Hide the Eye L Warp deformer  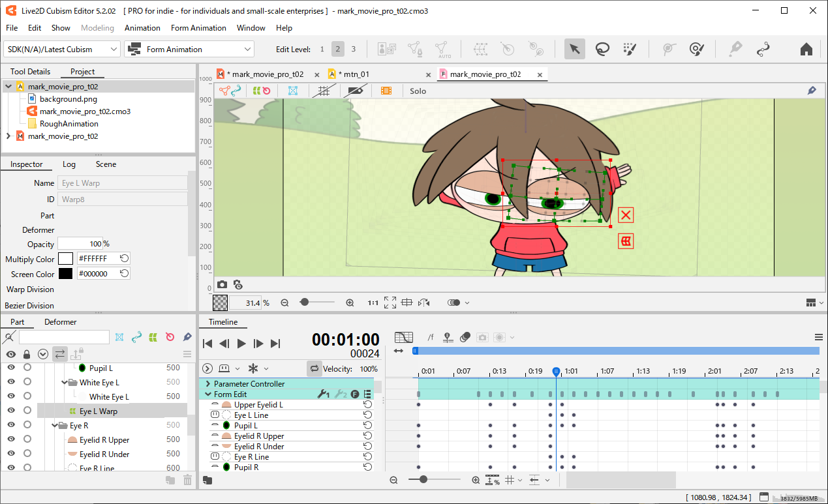(11, 411)
